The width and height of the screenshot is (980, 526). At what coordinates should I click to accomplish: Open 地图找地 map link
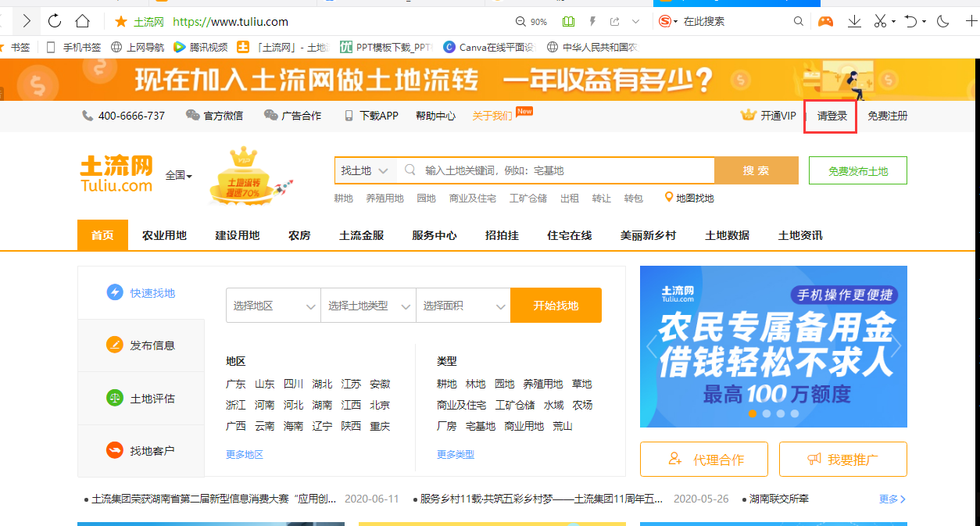coord(689,198)
